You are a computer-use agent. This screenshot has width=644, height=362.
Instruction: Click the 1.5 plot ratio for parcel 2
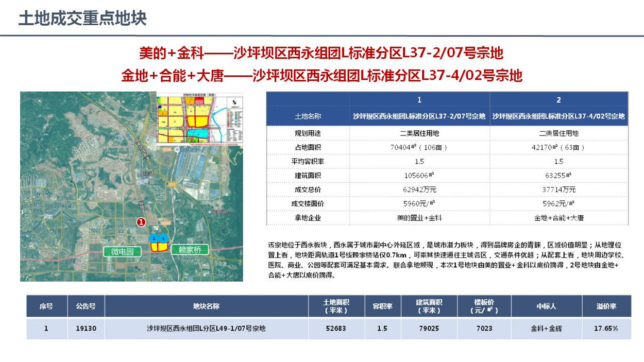(559, 161)
